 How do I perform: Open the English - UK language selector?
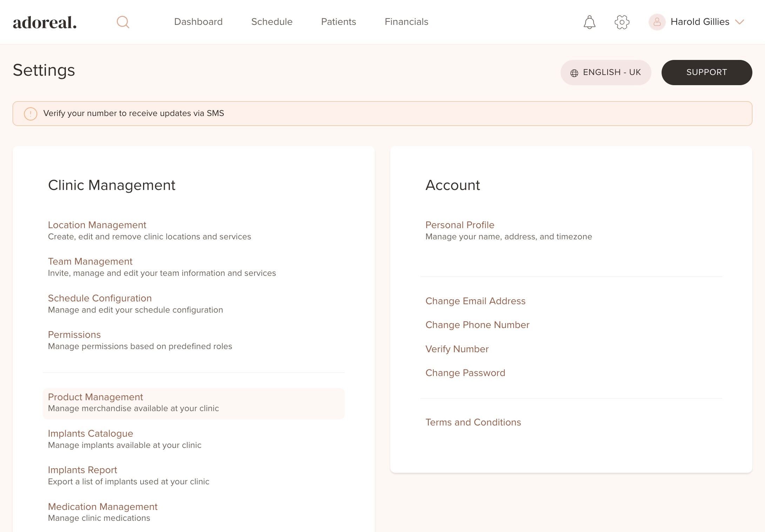click(605, 73)
